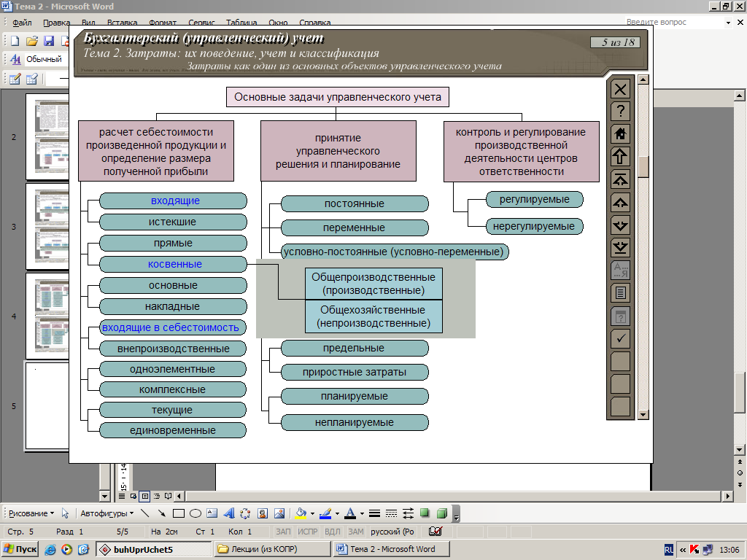Select the Oval drawing tool
Screen dimensions: 747x560
196,513
